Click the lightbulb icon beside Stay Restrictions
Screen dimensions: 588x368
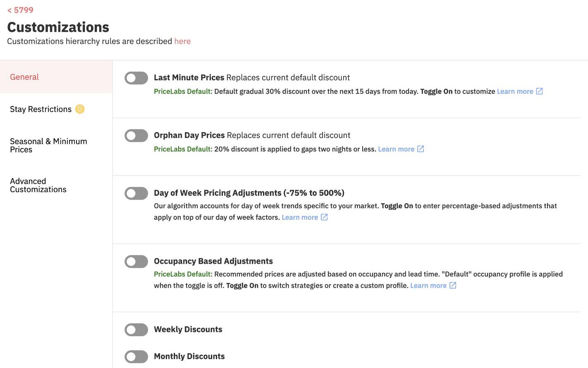coord(80,109)
